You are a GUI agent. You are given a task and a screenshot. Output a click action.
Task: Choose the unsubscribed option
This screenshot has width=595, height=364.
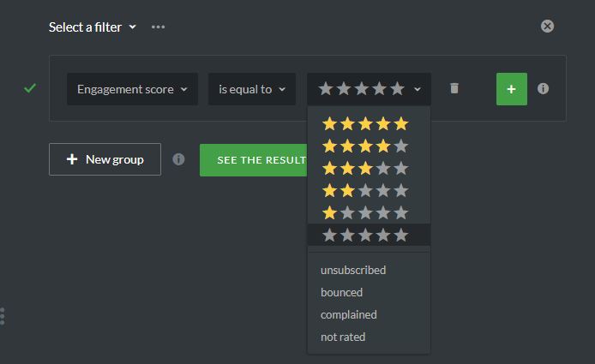tap(353, 270)
